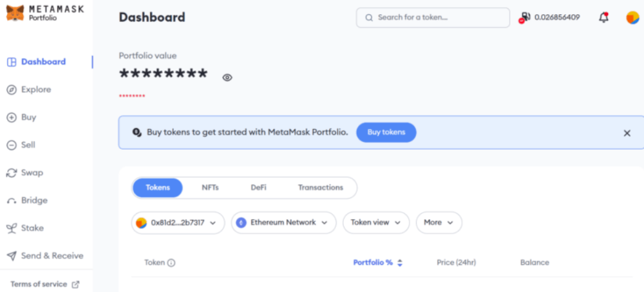Select the Swap arrows icon in the sidebar
The width and height of the screenshot is (644, 292).
12,173
